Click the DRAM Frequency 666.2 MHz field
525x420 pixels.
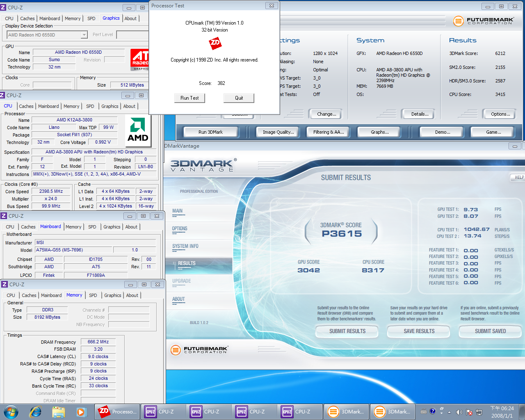98,342
